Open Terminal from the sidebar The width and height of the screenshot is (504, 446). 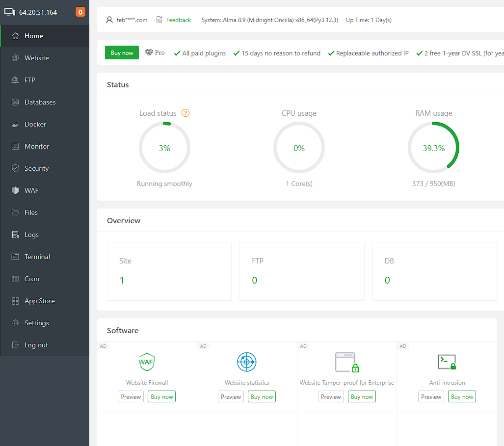point(45,257)
